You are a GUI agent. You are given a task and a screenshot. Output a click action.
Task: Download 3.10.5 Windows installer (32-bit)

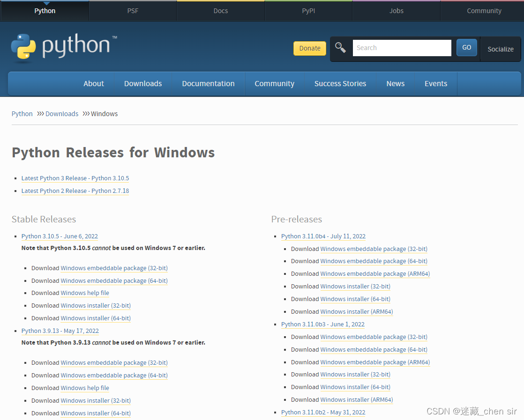point(96,305)
